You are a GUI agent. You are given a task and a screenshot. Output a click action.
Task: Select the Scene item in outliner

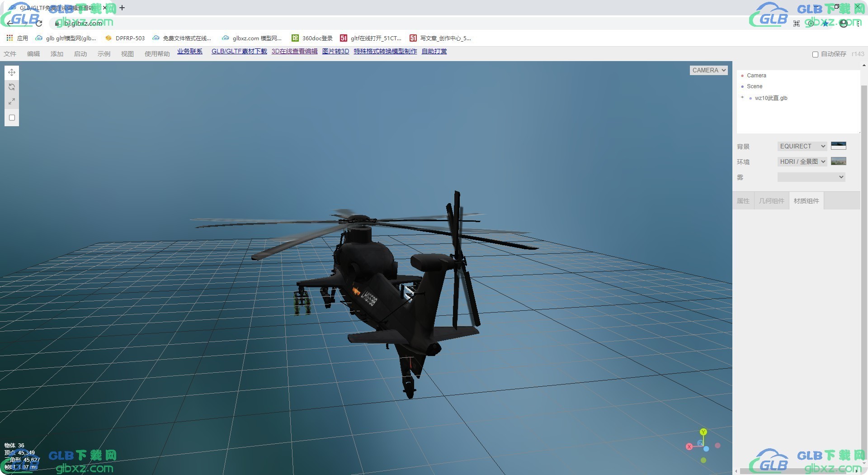[x=754, y=86]
